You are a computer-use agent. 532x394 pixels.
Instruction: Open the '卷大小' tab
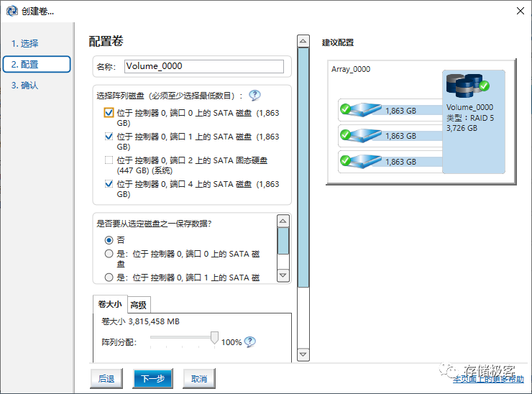pyautogui.click(x=110, y=304)
